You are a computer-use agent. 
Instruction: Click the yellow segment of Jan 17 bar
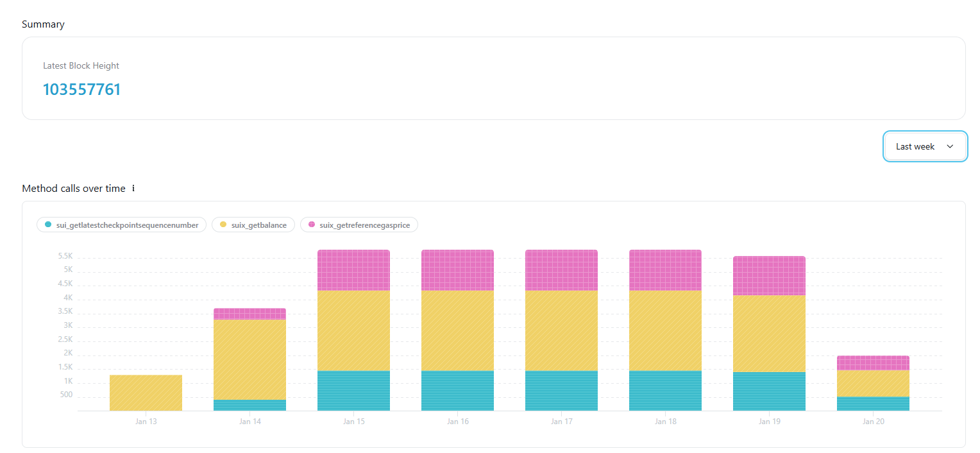tap(562, 330)
